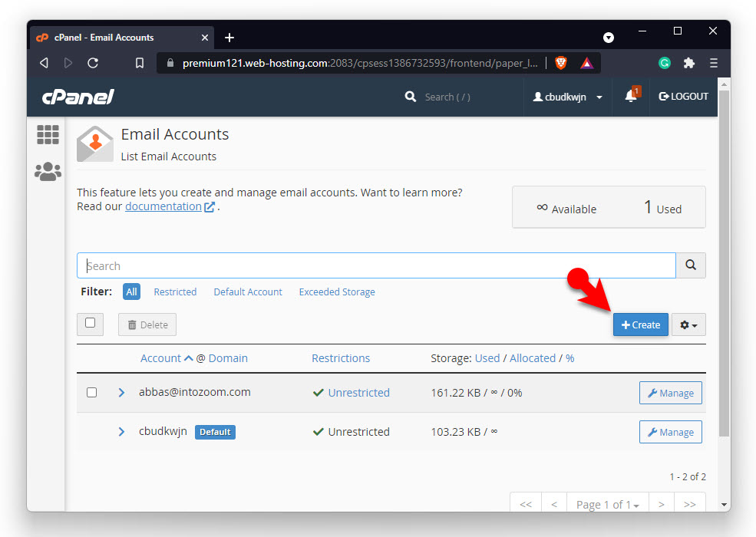Click the browser address bar URL

pyautogui.click(x=360, y=63)
